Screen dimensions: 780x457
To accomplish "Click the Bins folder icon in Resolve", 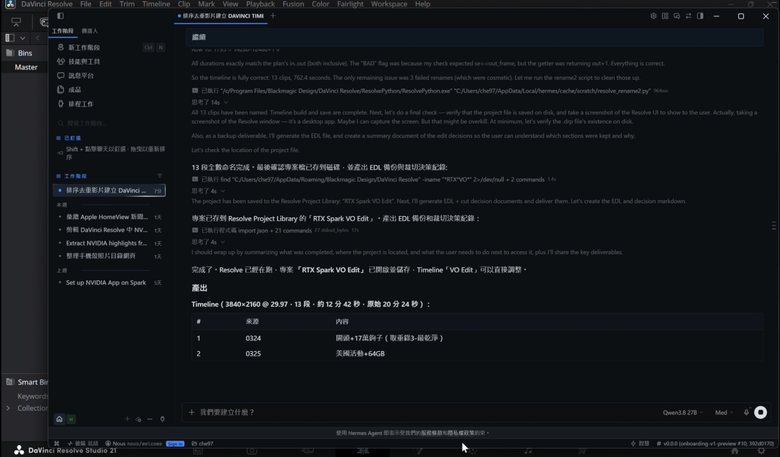I will 10,53.
